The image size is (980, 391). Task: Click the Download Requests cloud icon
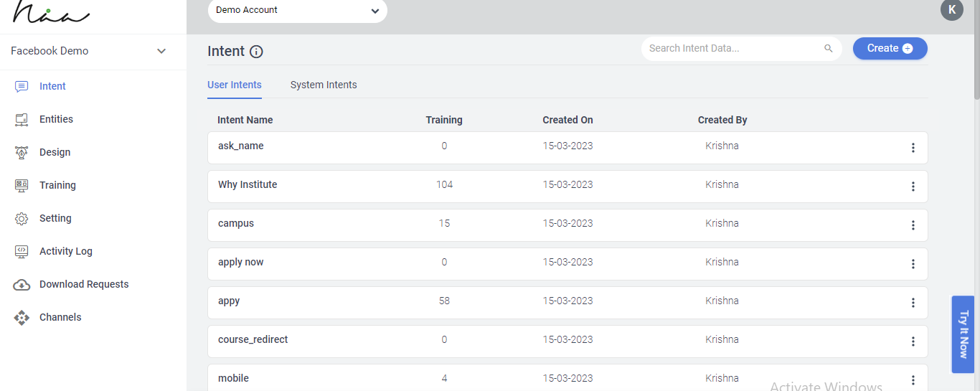[x=22, y=285]
